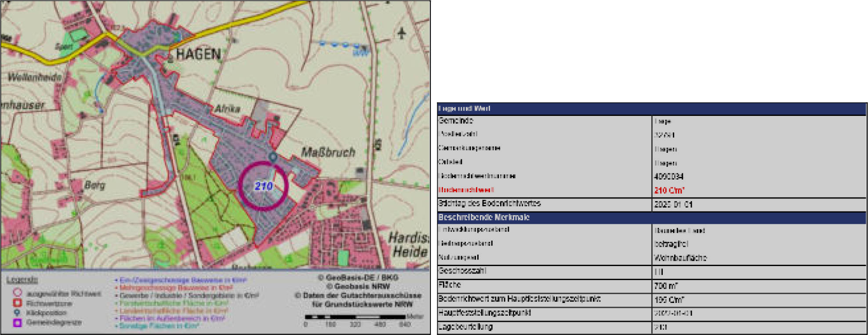
Task: Click the red Bodenrichtwert row label
Action: (466, 190)
